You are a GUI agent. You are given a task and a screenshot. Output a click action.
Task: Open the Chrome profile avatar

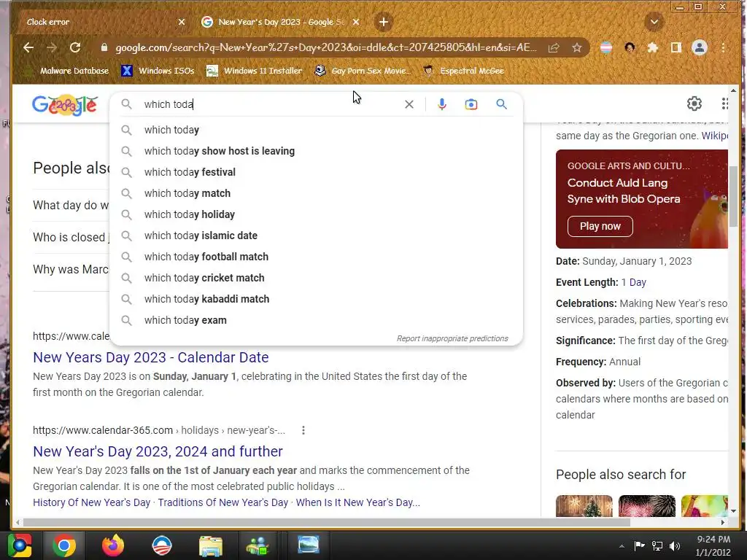point(700,47)
